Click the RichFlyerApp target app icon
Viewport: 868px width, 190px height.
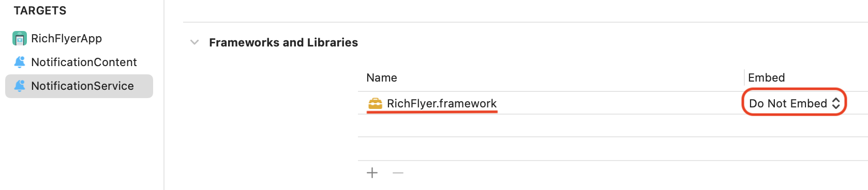pyautogui.click(x=20, y=38)
